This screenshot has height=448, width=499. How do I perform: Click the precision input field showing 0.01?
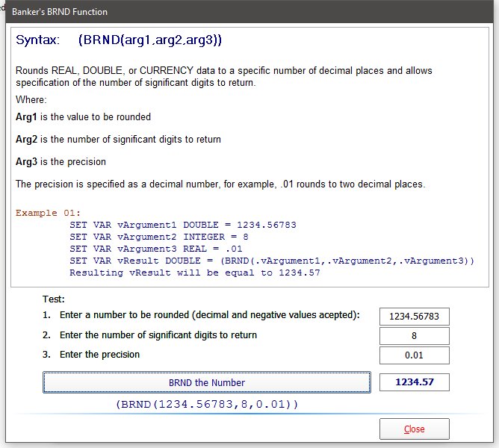point(414,355)
